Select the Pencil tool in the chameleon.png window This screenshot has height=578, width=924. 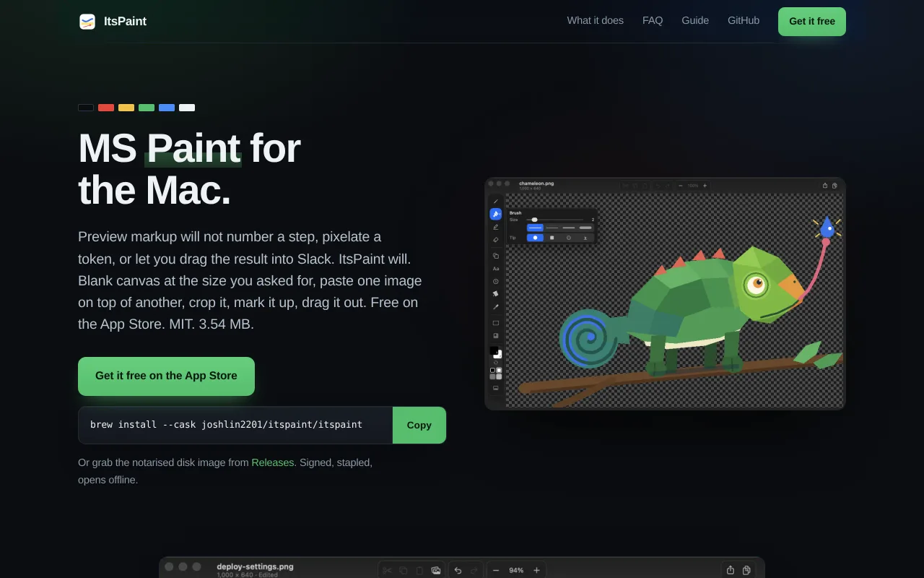496,201
